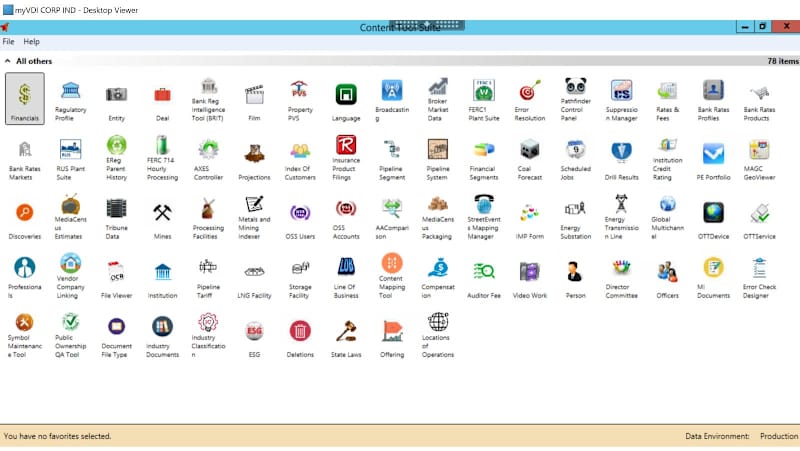Open FERC 714 Hourly Processing
Image resolution: width=800 pixels, height=451 pixels.
[162, 159]
